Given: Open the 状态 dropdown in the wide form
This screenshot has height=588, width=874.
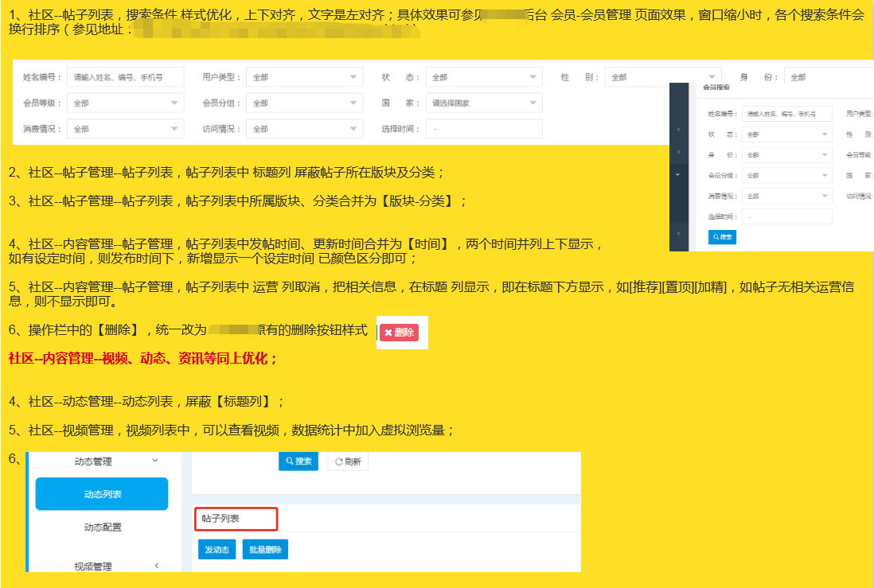Looking at the screenshot, I should point(483,77).
